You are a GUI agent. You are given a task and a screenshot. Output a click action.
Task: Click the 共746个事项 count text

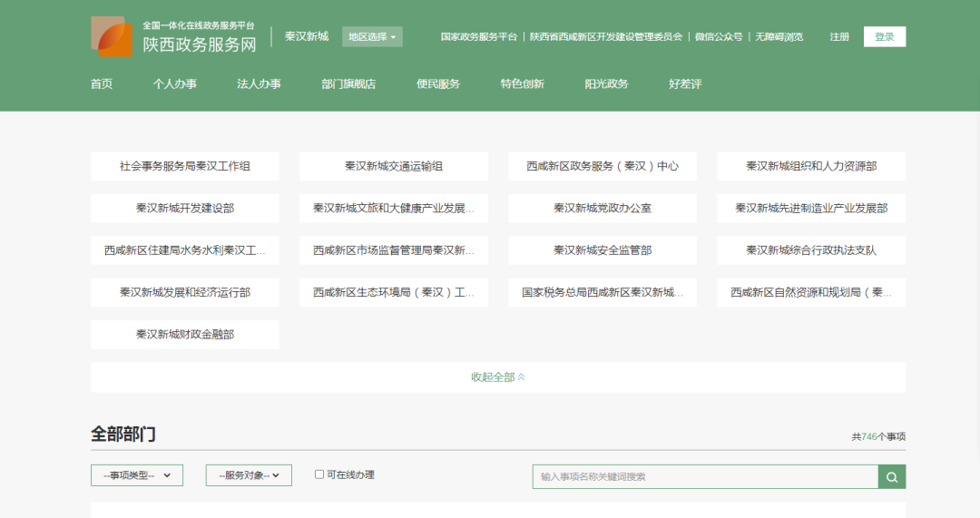coord(878,436)
